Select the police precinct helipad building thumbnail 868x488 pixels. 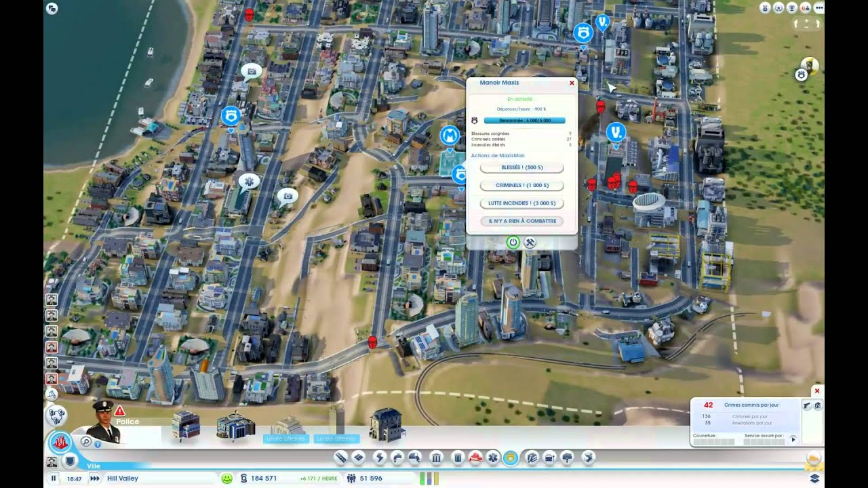click(235, 426)
